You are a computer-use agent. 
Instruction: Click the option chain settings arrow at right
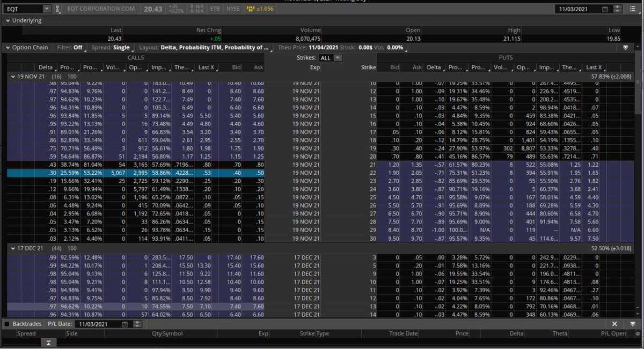point(625,48)
